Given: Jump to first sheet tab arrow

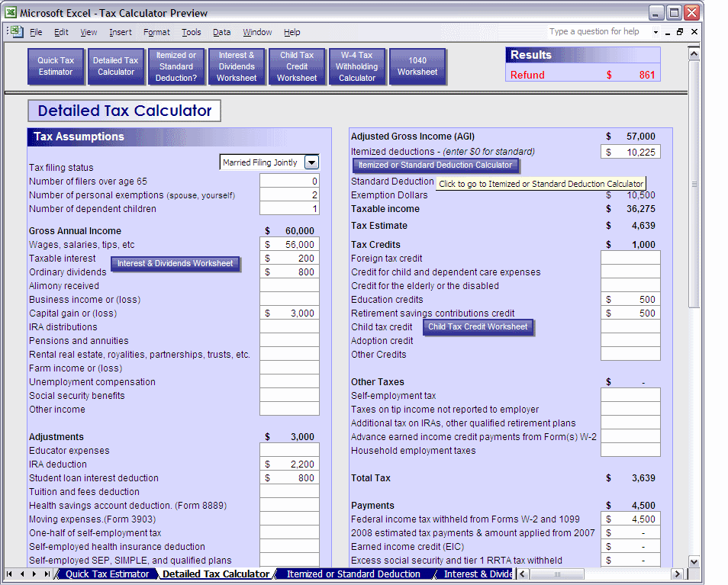Looking at the screenshot, I should coord(9,574).
